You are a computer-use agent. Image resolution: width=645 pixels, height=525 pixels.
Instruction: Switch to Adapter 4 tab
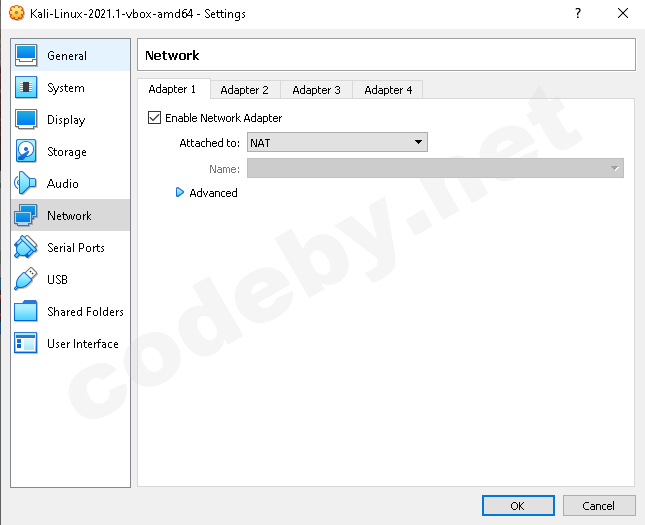388,90
